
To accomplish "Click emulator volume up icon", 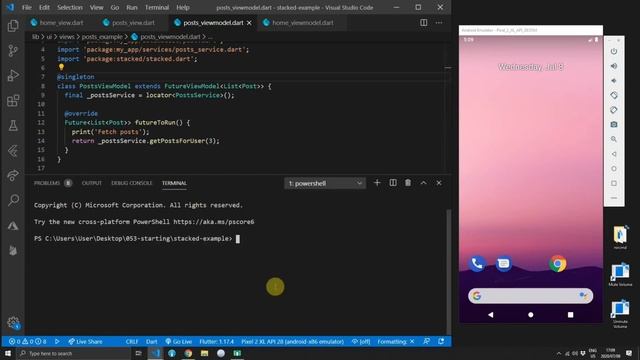I will coord(614,66).
